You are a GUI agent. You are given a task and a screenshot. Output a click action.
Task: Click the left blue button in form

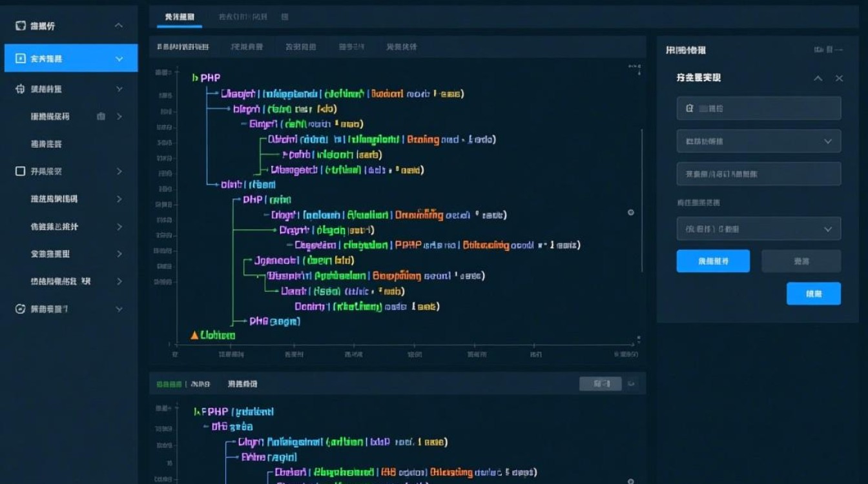click(x=713, y=261)
